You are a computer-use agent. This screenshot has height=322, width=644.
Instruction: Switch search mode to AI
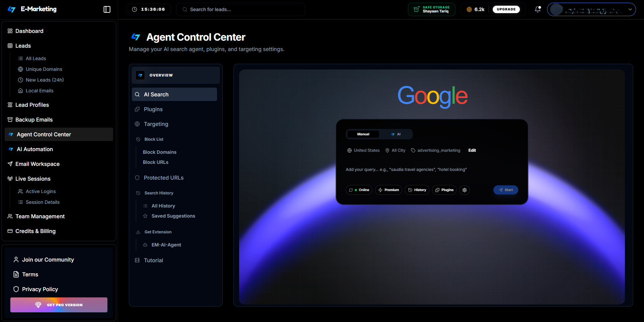click(x=396, y=134)
